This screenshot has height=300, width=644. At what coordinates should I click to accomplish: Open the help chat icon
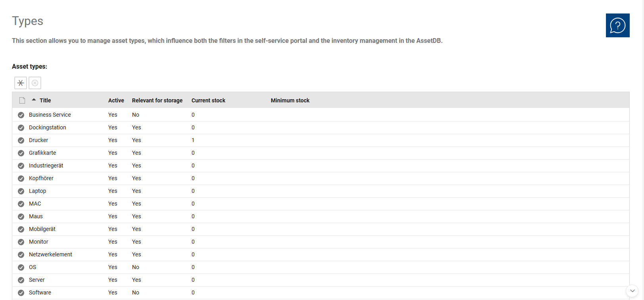[617, 25]
